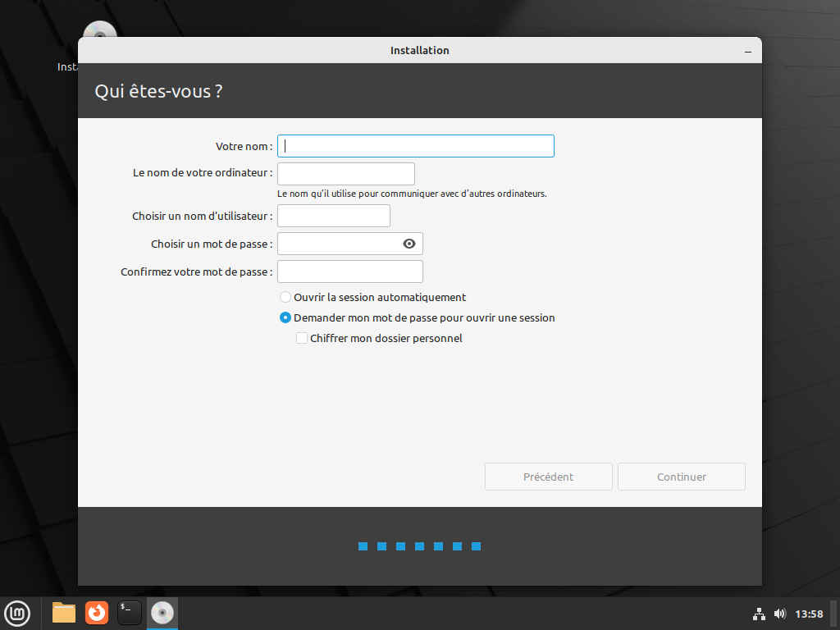Viewport: 840px width, 630px height.
Task: Launch Firefox from the taskbar
Action: click(96, 613)
